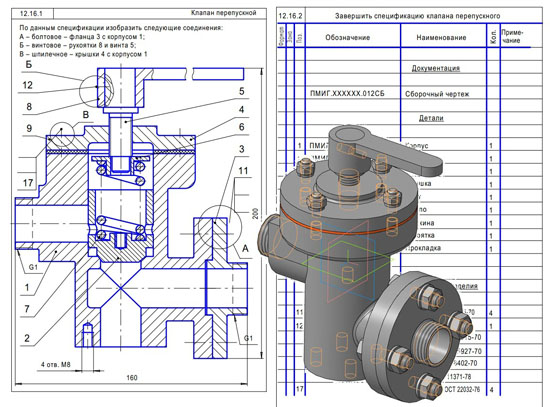Click callout number 17 on the valve drawing
This screenshot has width=550, height=407.
(x=28, y=183)
